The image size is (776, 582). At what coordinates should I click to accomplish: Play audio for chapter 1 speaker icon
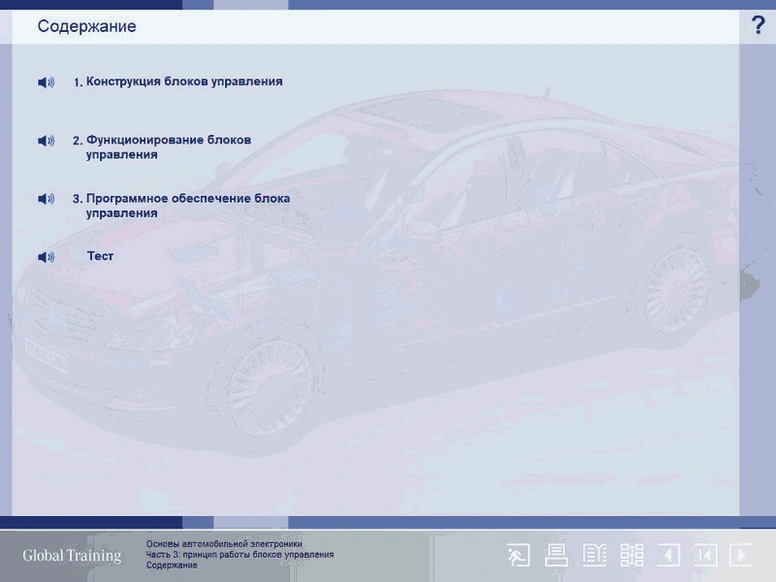coord(46,83)
